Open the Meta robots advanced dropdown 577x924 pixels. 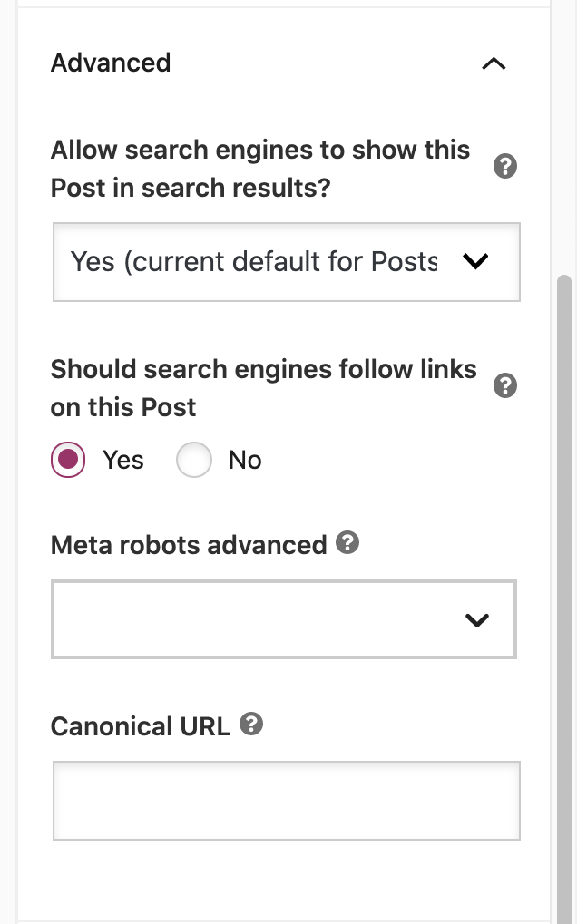click(x=263, y=620)
